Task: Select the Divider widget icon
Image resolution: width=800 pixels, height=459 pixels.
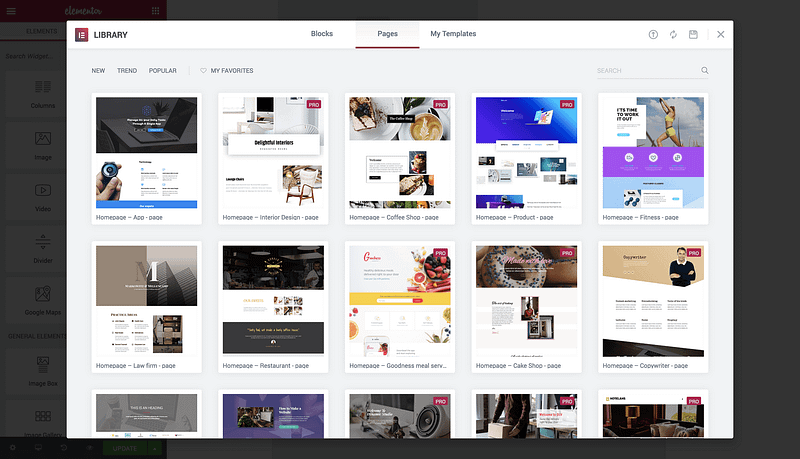Action: (43, 242)
